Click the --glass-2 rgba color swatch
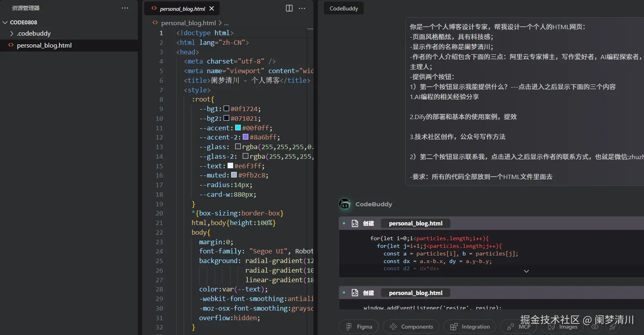This screenshot has height=335, width=644. 246,156
